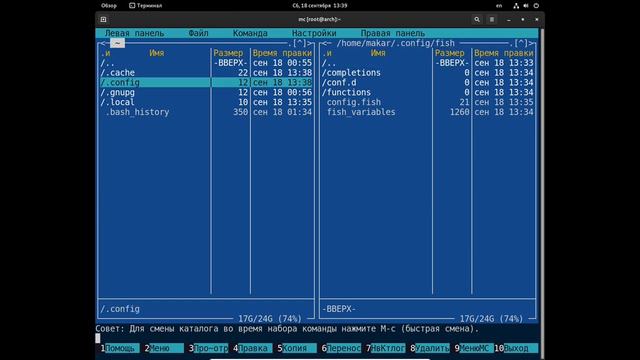The height and width of the screenshot is (360, 640).
Task: Click the 9 МенюMC function key
Action: (474, 348)
